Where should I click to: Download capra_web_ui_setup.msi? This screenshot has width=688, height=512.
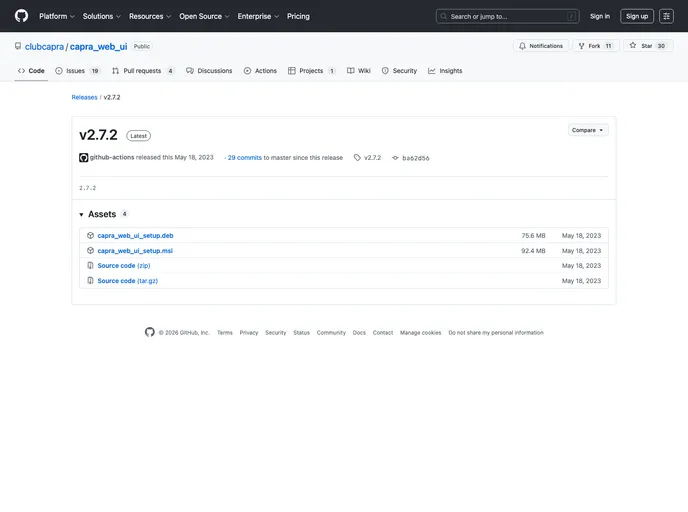(135, 251)
